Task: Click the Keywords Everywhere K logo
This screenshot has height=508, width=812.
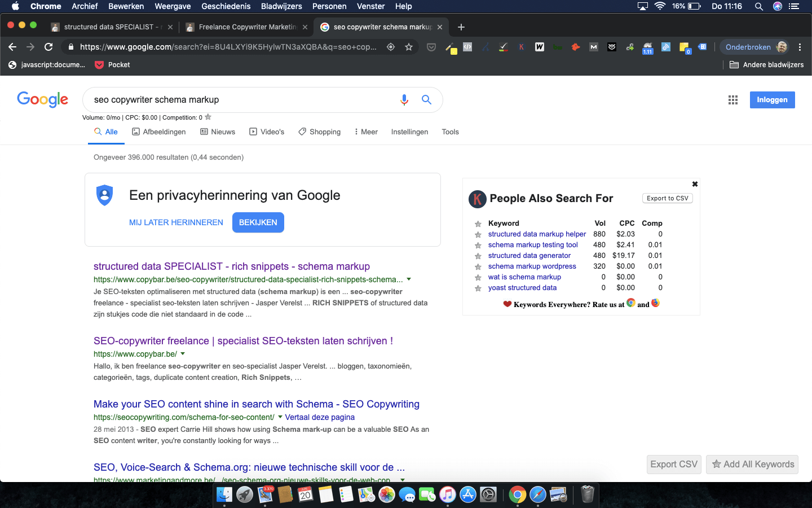Action: pos(477,199)
